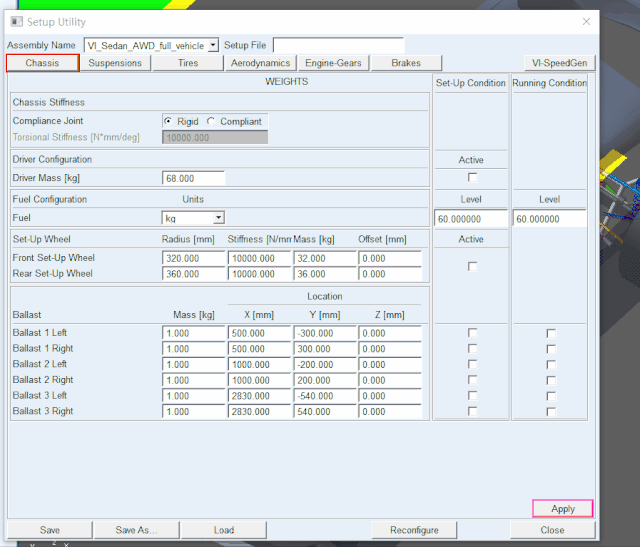Viewport: 640px width, 547px height.
Task: Edit the Ballast 2 Left Y location
Action: 325,365
